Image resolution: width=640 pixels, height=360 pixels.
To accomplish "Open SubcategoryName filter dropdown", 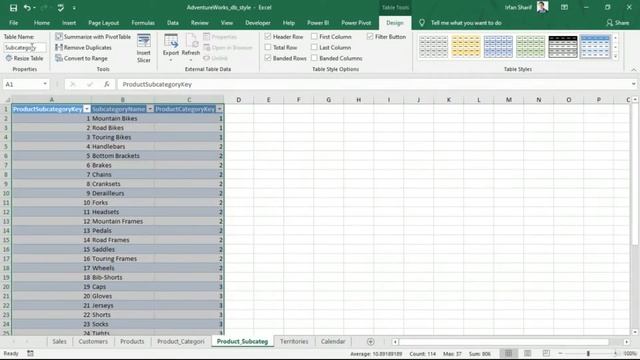I will click(x=150, y=109).
